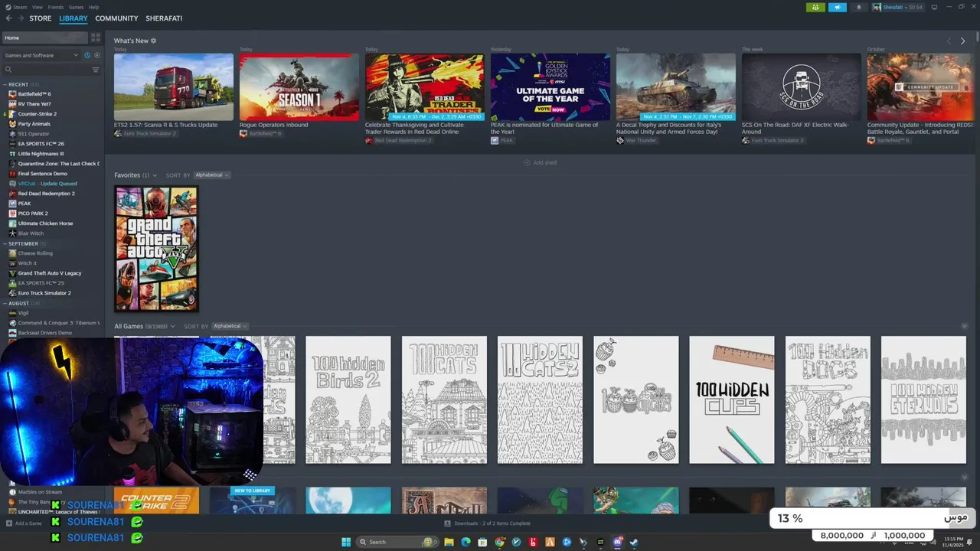Show previous What's New items
Image resolution: width=980 pixels, height=551 pixels.
click(949, 41)
